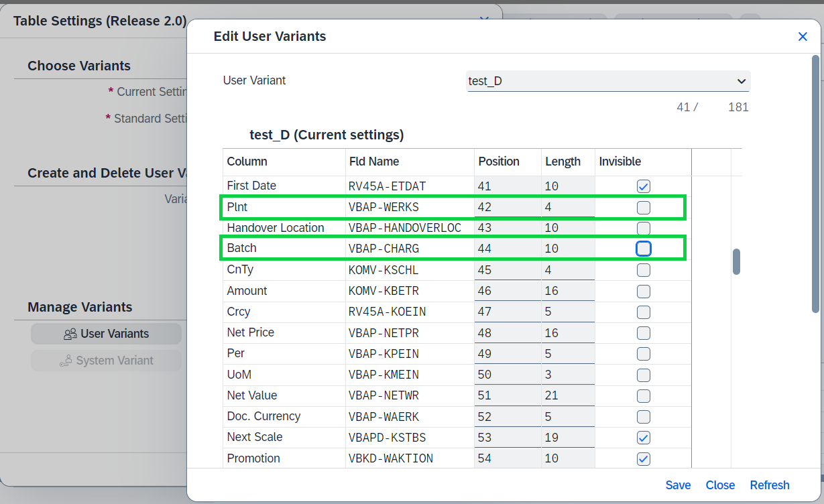Click the Refresh button

coord(770,485)
